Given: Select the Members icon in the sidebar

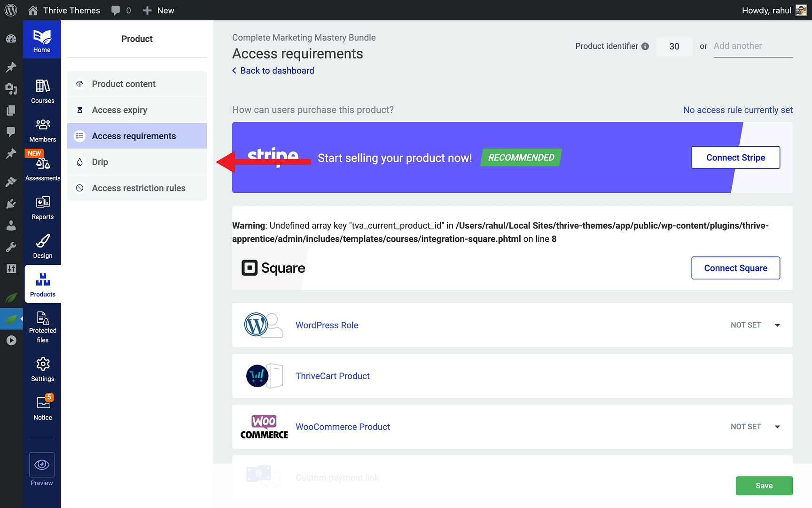Looking at the screenshot, I should click(42, 128).
